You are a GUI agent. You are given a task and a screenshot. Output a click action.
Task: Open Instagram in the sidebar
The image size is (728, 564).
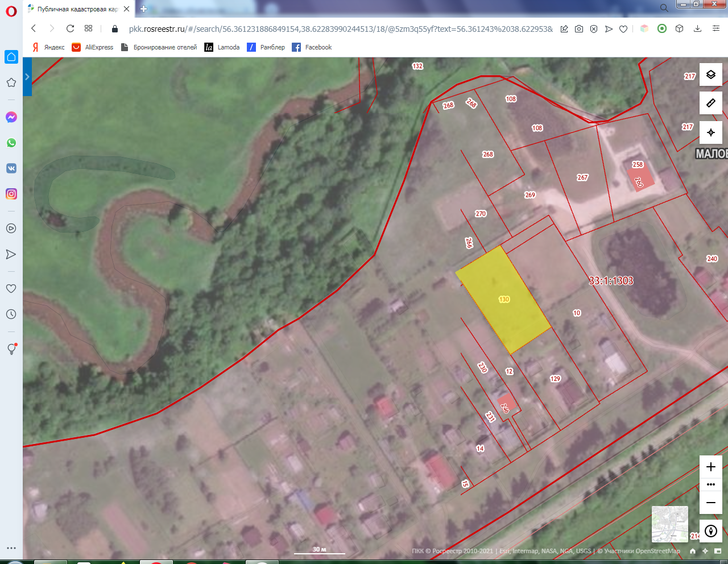(x=11, y=194)
